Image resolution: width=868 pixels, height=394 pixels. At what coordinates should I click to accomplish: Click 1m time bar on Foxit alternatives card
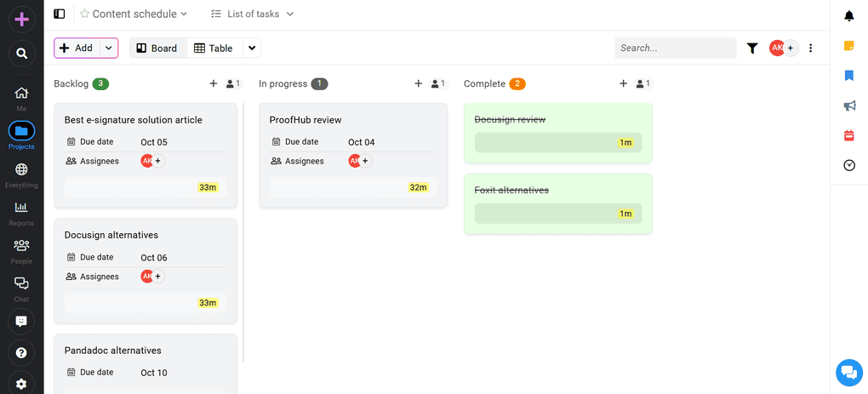tap(558, 214)
